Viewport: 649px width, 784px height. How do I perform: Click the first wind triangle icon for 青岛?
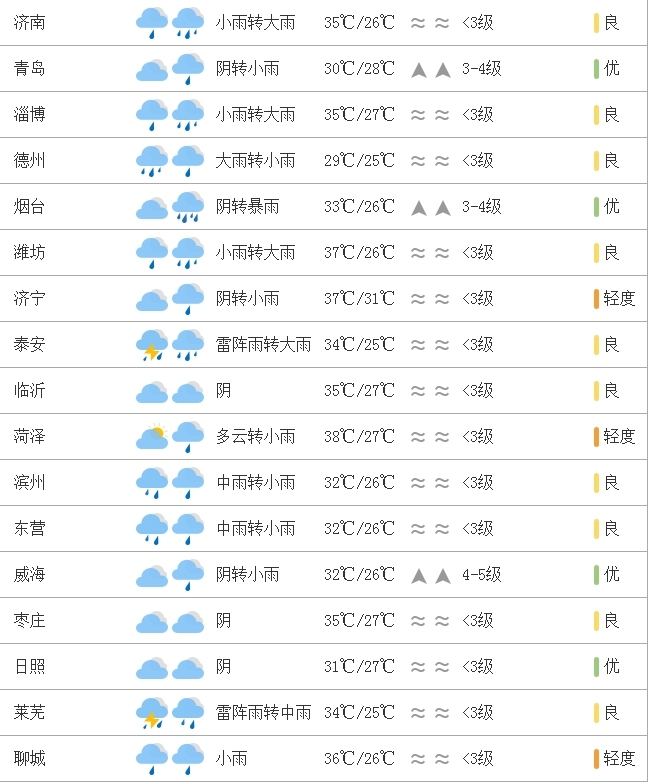[419, 70]
